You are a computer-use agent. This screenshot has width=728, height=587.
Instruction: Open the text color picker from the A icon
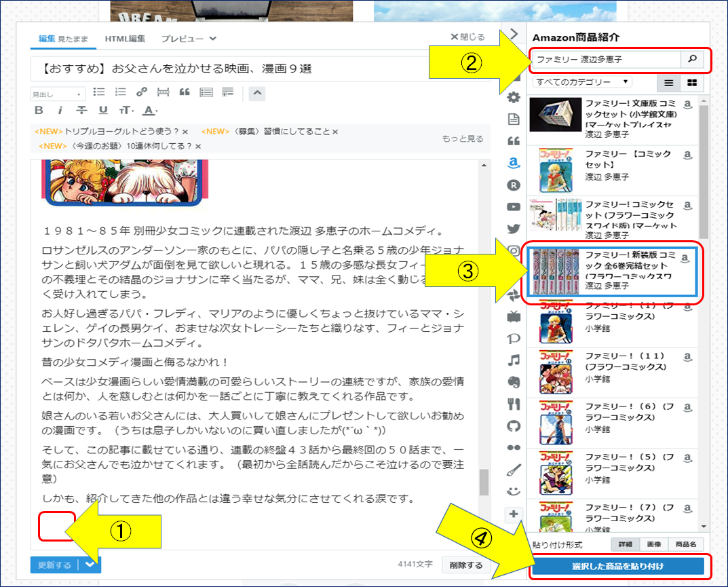(x=148, y=110)
